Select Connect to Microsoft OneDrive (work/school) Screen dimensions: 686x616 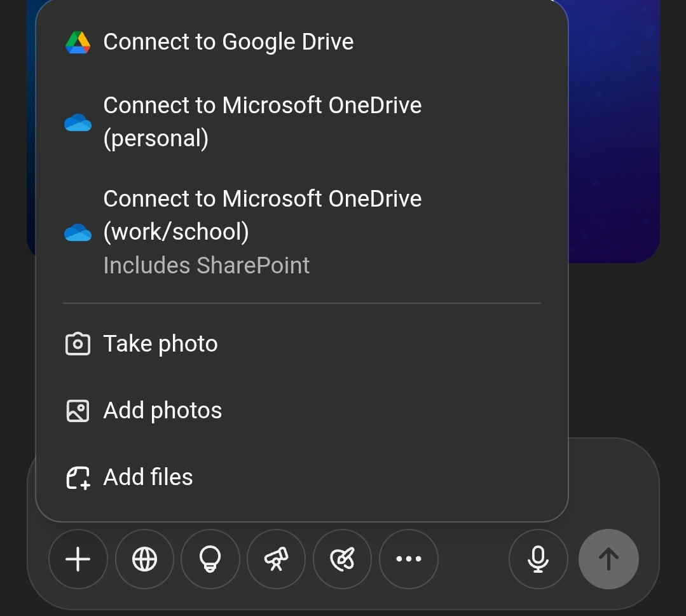(302, 232)
